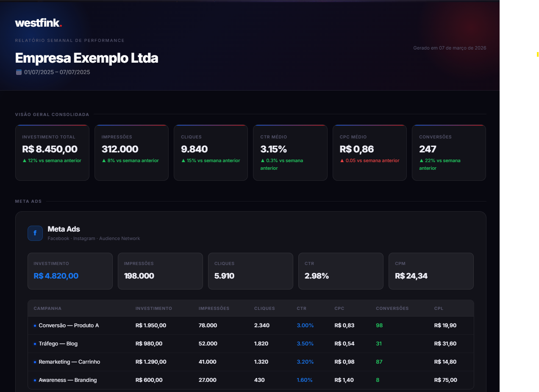This screenshot has height=392, width=539.
Task: Click the Conversões column header in table
Action: click(392, 308)
